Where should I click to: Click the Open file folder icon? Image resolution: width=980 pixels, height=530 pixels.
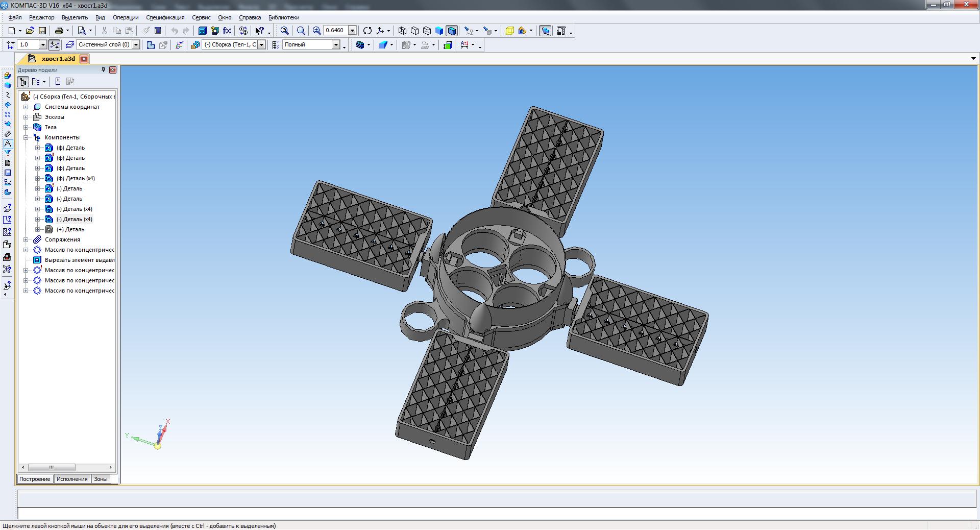coord(30,31)
